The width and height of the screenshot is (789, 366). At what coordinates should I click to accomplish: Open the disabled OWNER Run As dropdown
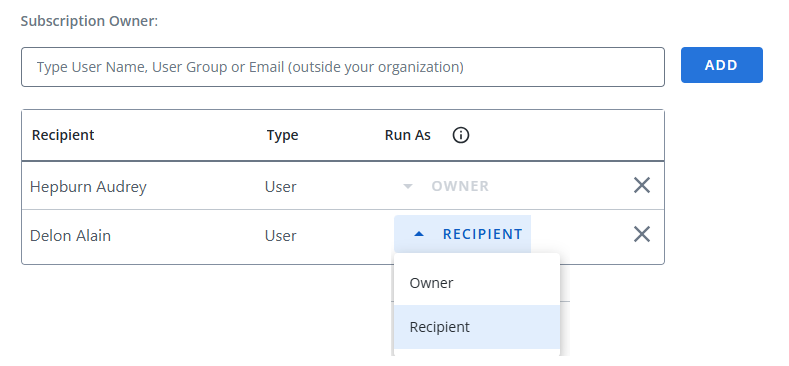(x=446, y=186)
